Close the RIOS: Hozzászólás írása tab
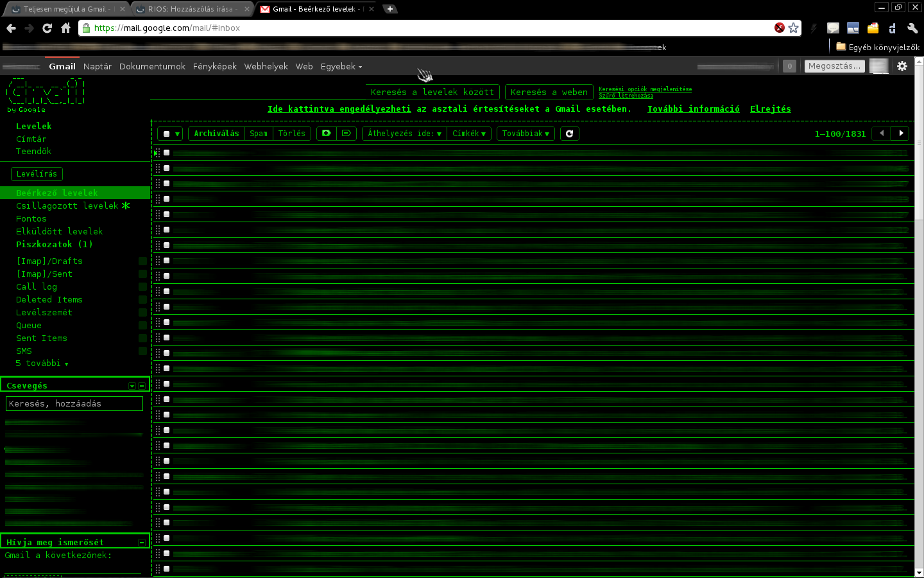924x578 pixels. 246,9
